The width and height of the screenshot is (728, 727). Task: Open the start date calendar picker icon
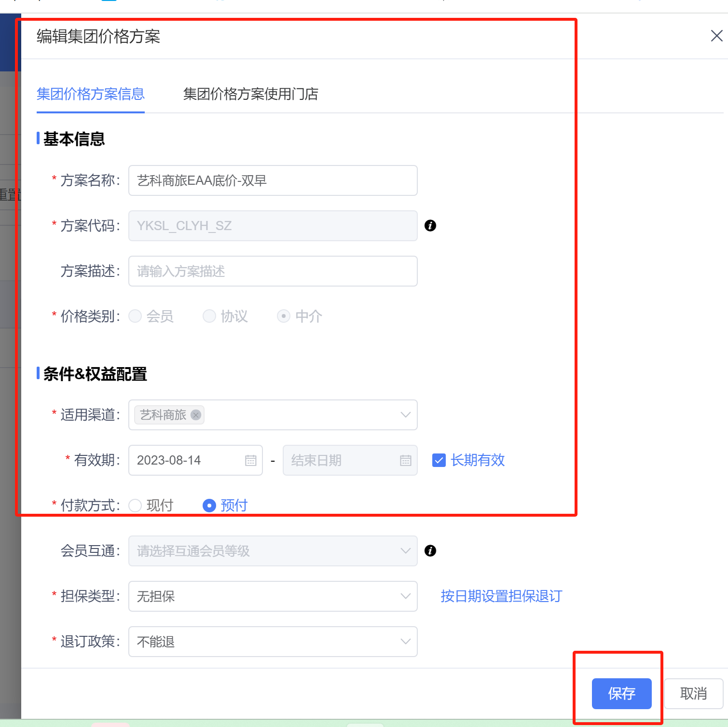click(x=250, y=460)
